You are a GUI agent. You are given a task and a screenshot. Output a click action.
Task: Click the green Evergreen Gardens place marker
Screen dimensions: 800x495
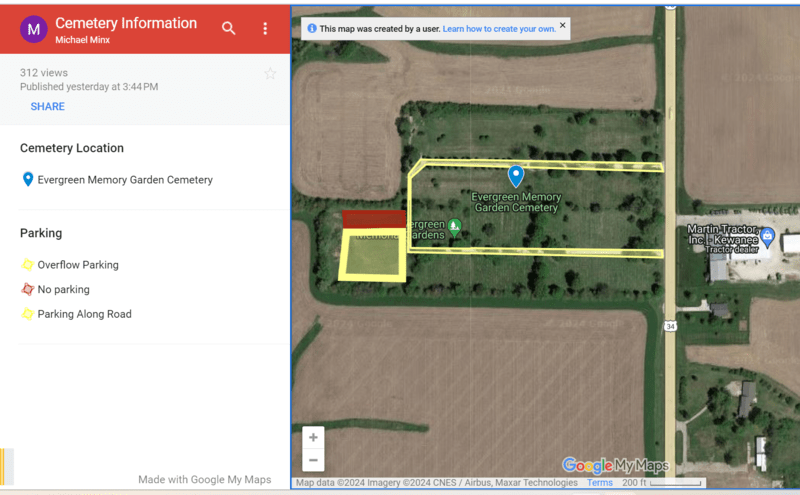pyautogui.click(x=455, y=227)
